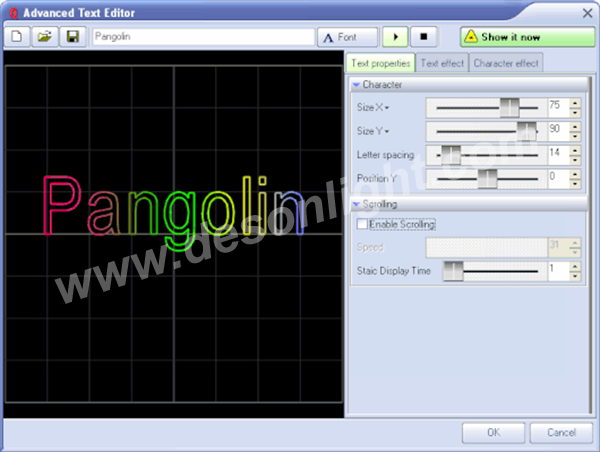Viewport: 600px width, 452px height.
Task: Click the Pangolin text input field
Action: 203,37
